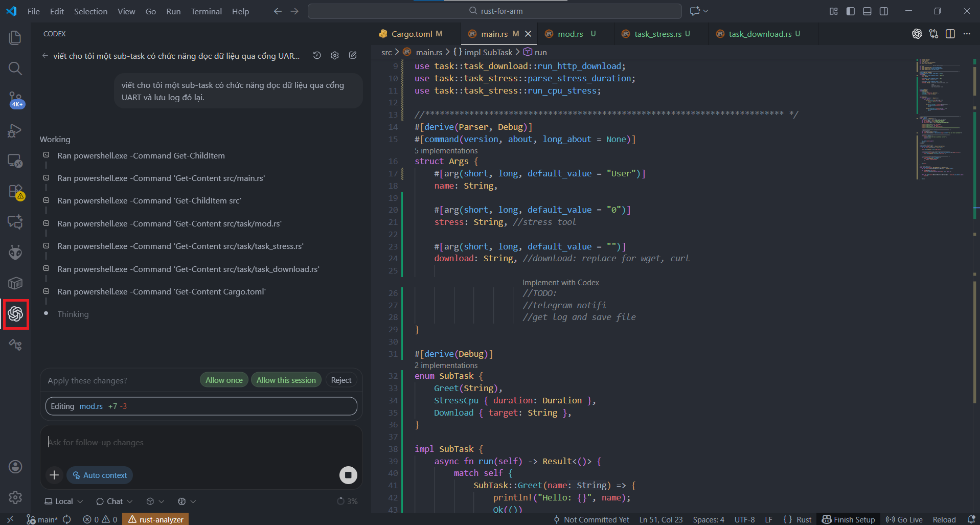
Task: Open Codex task history icon
Action: click(x=317, y=56)
